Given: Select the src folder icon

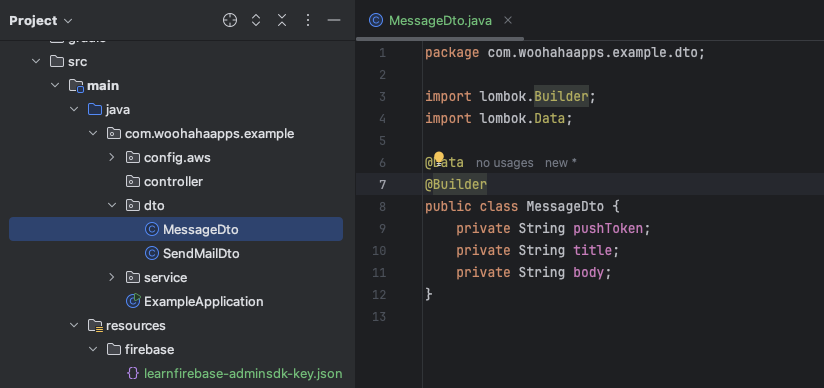Looking at the screenshot, I should point(57,62).
